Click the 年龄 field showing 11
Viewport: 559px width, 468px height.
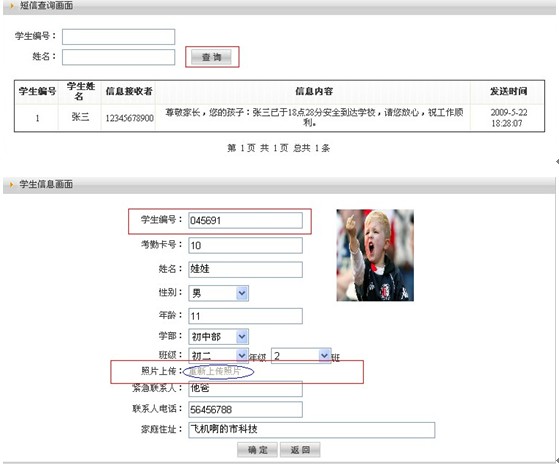pyautogui.click(x=245, y=316)
